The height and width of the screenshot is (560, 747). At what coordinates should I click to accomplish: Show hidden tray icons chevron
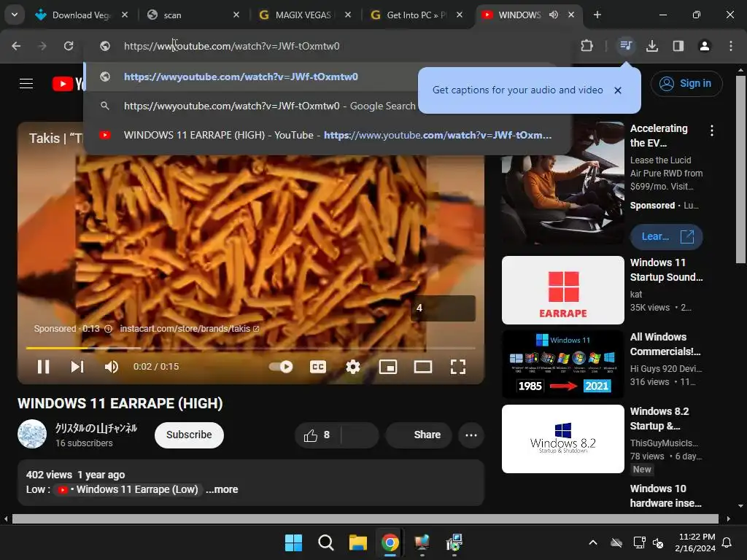(x=593, y=542)
